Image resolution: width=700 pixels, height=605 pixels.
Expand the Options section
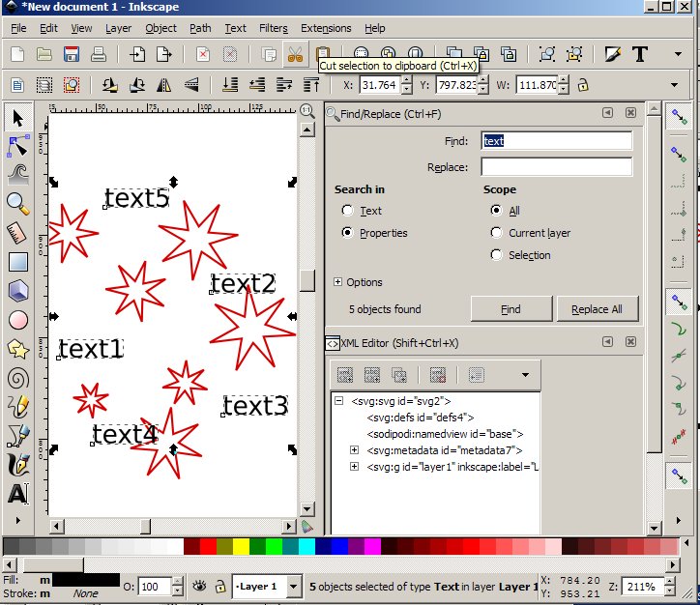pos(337,282)
